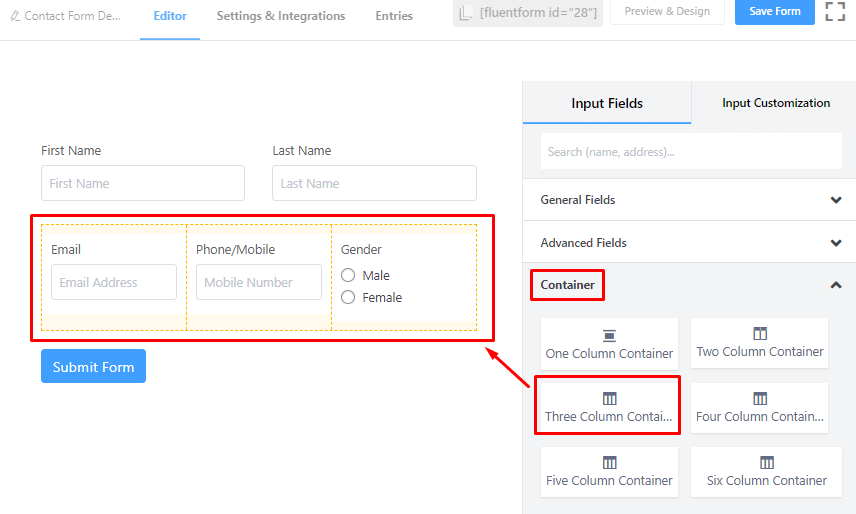856x514 pixels.
Task: Collapse the Container section
Action: [x=835, y=285]
